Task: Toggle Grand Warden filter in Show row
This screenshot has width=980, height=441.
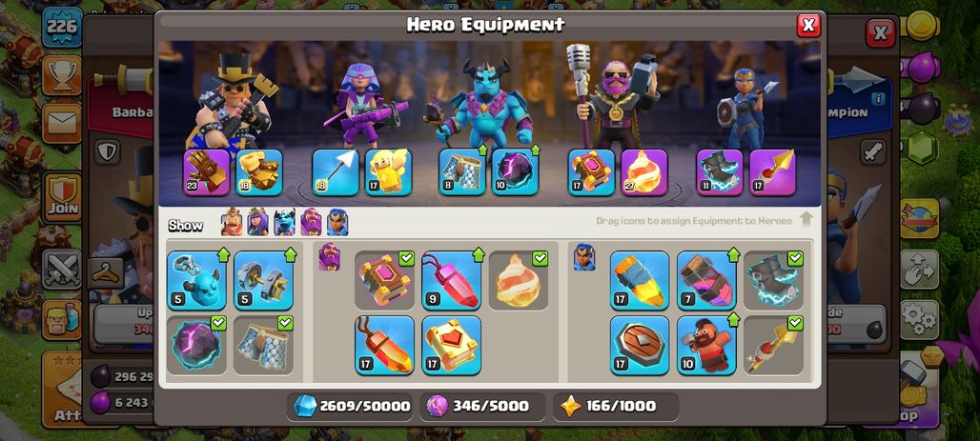Action: 311,222
